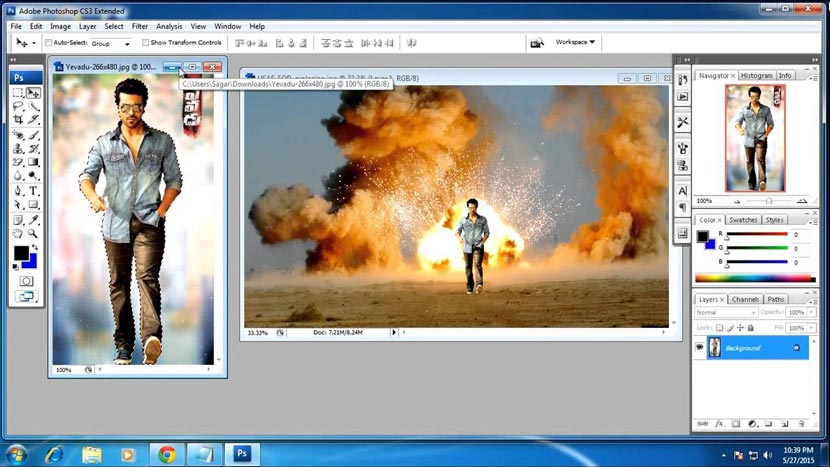
Task: Select the Rectangular Marquee tool
Action: click(x=18, y=93)
